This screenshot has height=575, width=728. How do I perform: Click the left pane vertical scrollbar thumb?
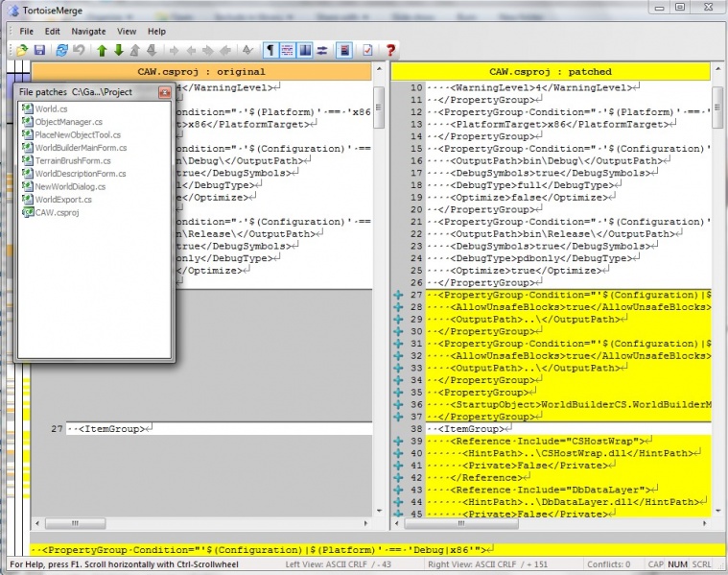point(379,108)
